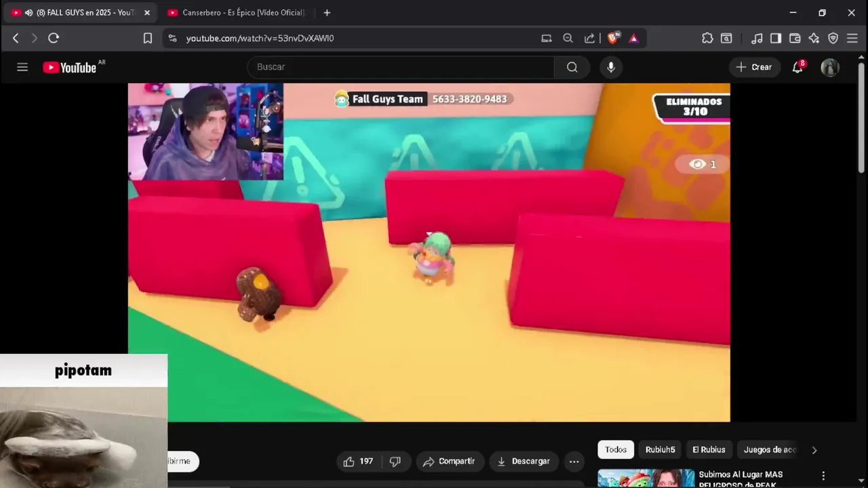This screenshot has height=488, width=868.
Task: Click the Descargar download button
Action: [x=524, y=462]
